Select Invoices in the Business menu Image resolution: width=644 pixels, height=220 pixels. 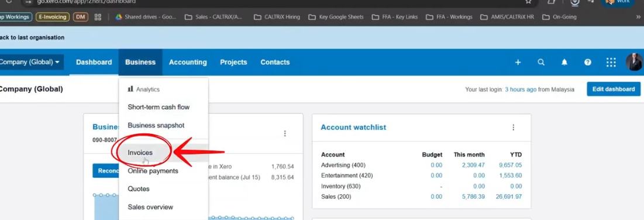click(x=163, y=153)
